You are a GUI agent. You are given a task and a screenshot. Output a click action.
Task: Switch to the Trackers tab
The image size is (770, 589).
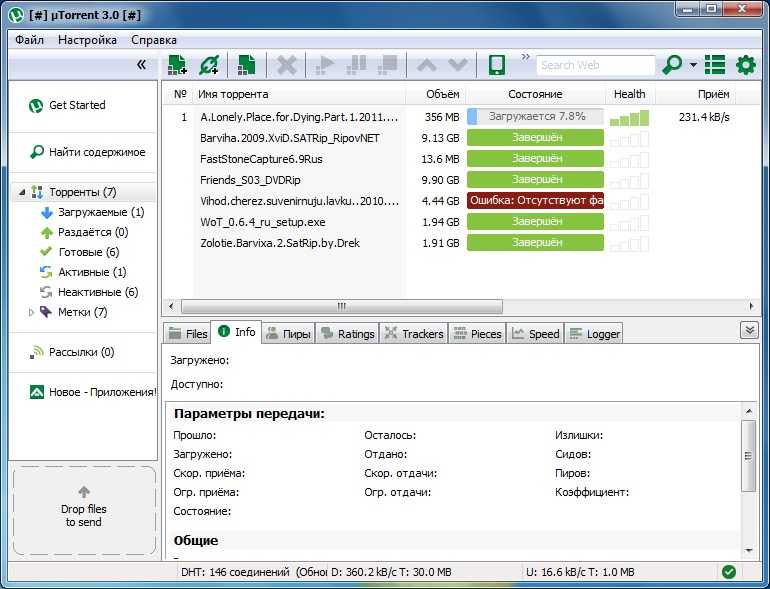[413, 334]
